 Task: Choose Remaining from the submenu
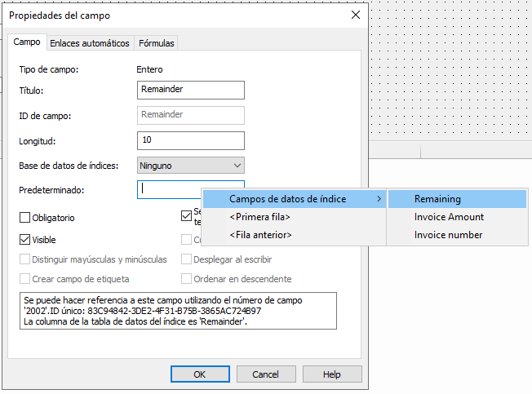(x=458, y=199)
